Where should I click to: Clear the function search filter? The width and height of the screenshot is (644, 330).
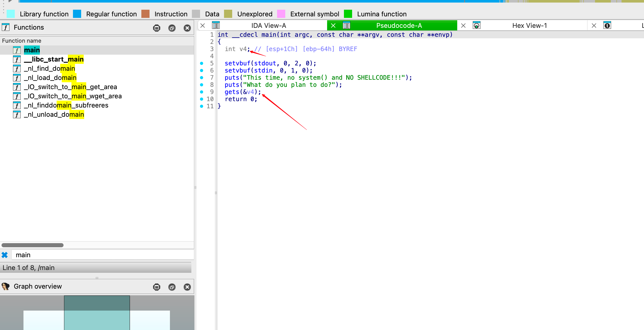(x=5, y=255)
